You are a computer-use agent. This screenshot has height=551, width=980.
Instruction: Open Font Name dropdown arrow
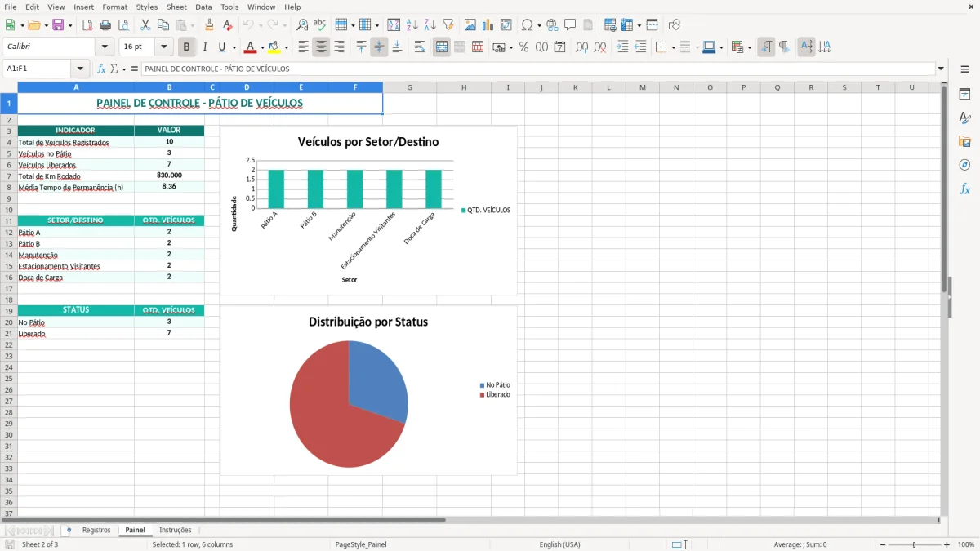tap(105, 47)
